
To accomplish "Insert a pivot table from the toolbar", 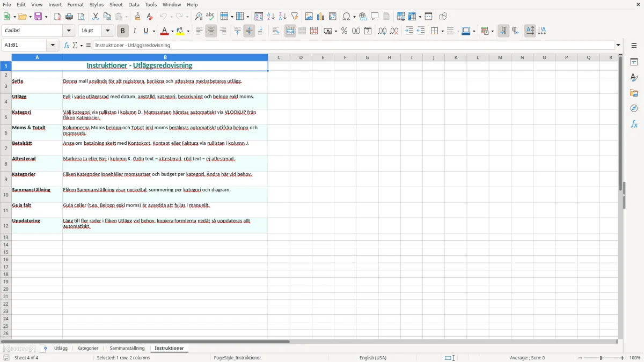I will tap(333, 17).
